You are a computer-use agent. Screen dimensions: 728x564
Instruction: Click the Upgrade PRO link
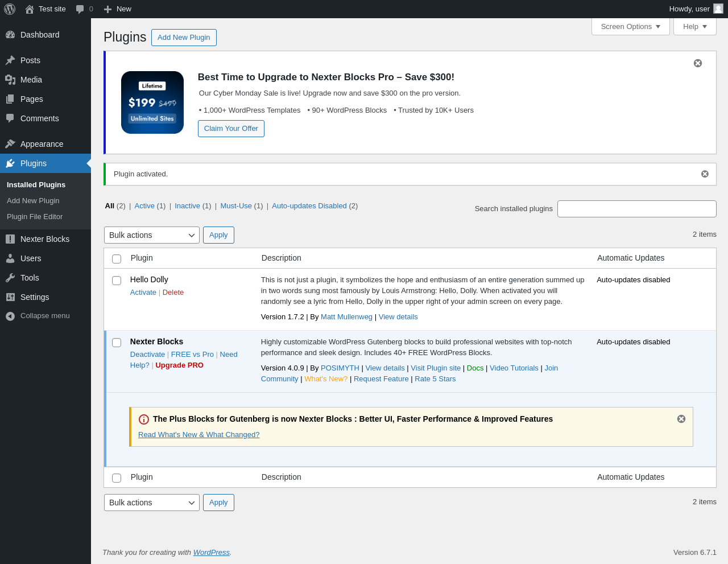179,365
